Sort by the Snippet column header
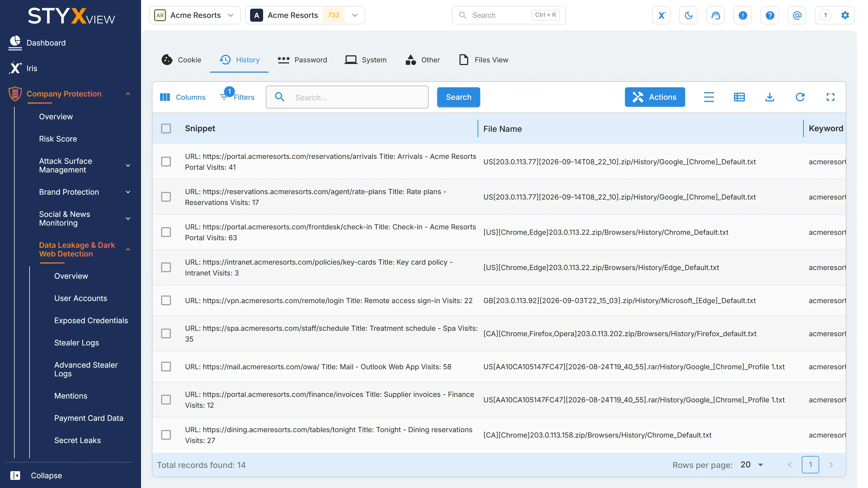 tap(200, 128)
